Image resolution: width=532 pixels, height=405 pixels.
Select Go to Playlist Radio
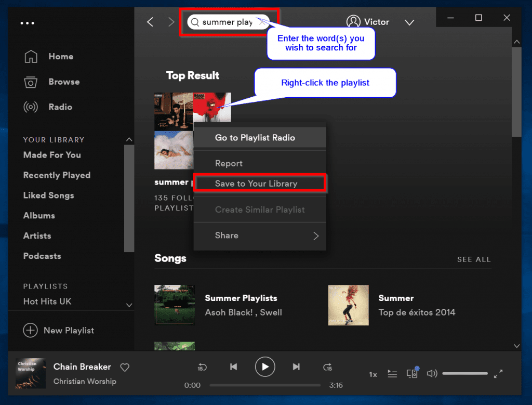260,137
